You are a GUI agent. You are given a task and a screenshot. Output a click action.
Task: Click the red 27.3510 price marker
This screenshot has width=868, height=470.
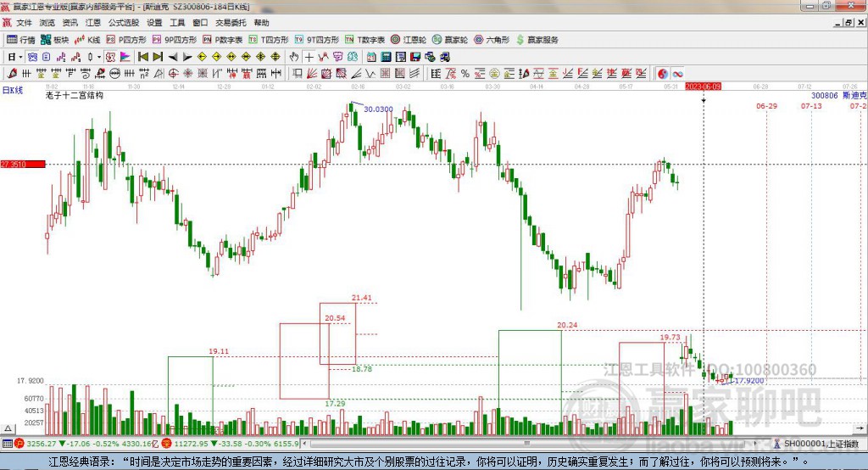tap(23, 164)
